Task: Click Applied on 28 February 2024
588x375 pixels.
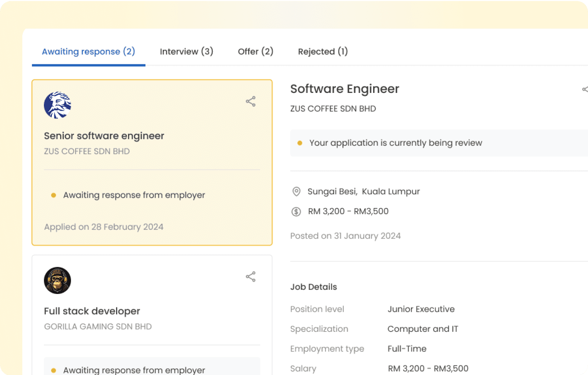Action: (x=104, y=227)
